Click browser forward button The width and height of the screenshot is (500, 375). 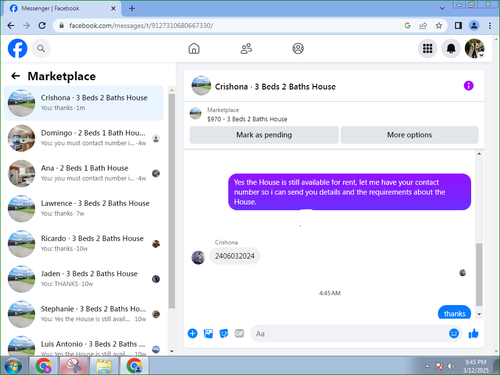pos(26,25)
